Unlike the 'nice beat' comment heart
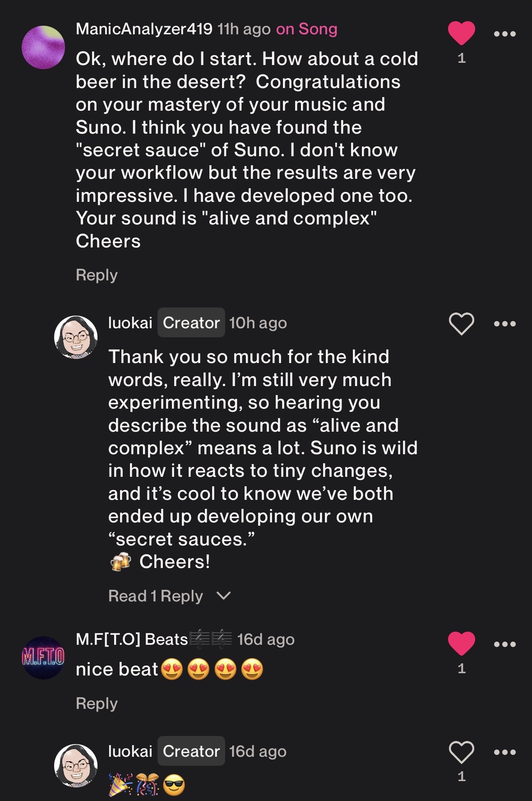Viewport: 532px width, 801px height. click(x=461, y=643)
